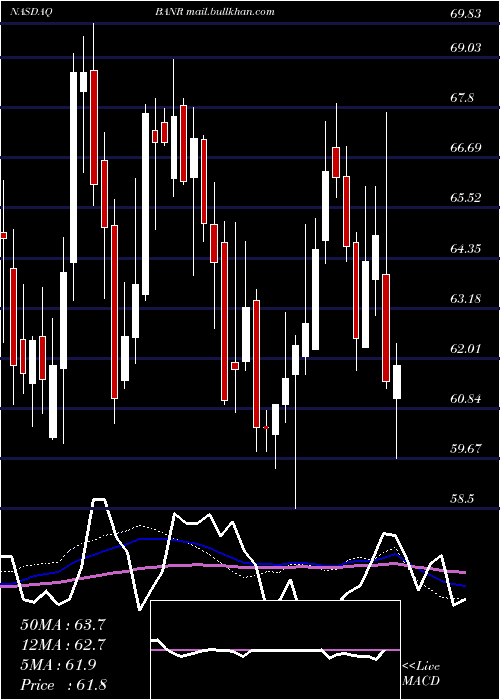Click the 64.35 price axis label
Screen dimensions: 500x700
point(466,248)
